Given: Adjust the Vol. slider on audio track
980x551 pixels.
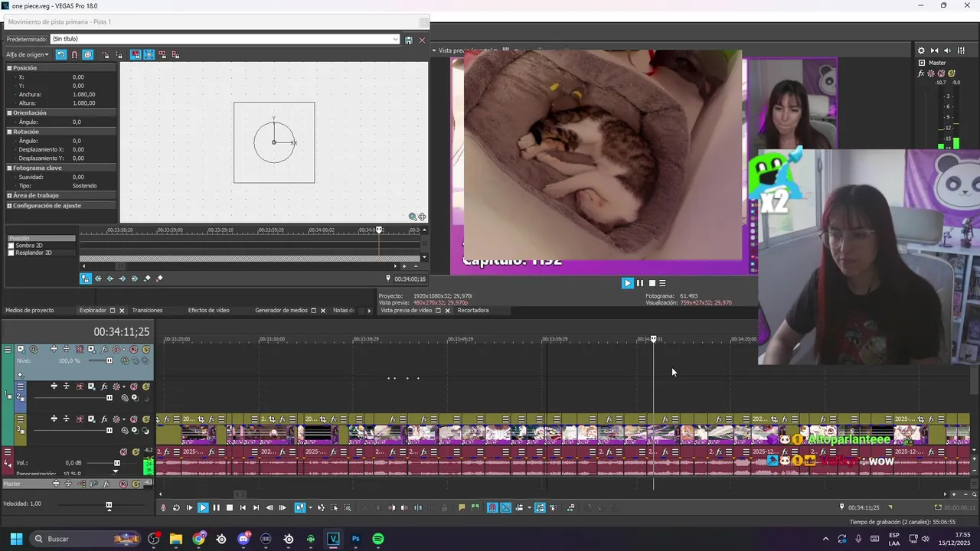Looking at the screenshot, I should click(117, 463).
